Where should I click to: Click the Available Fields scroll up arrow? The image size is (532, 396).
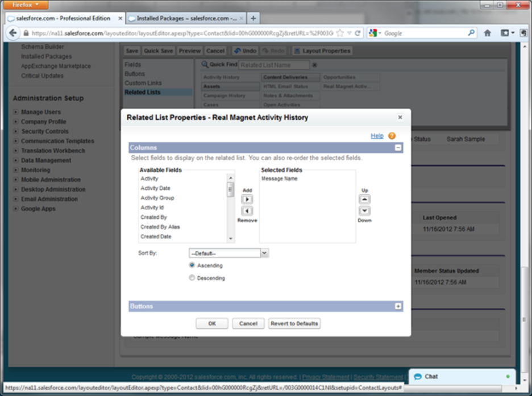coord(231,178)
